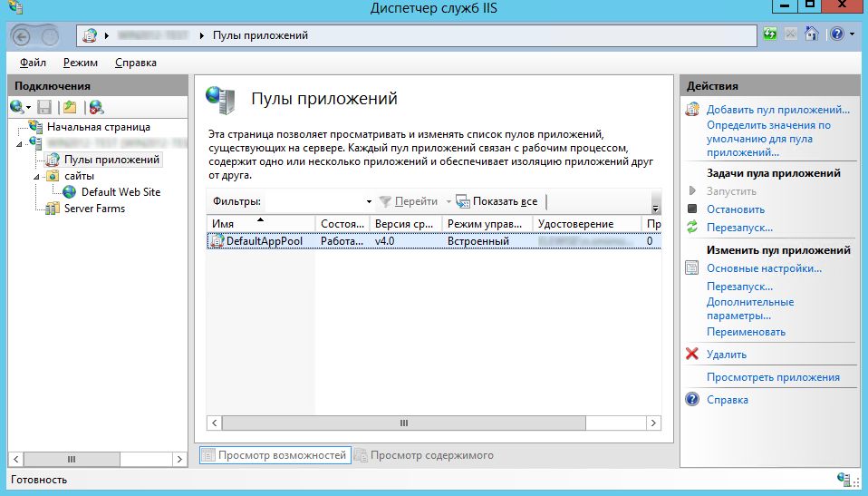
Task: Collapse the server node in the tree
Action: 19,144
